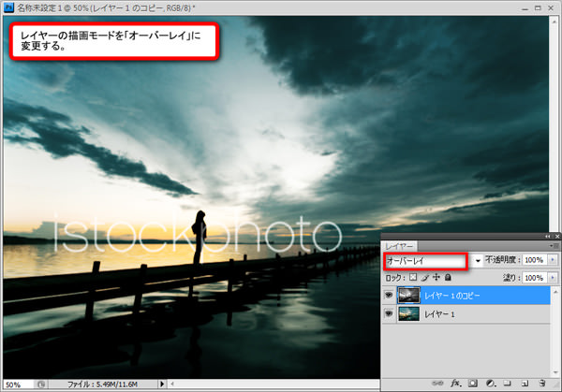Open the オーバーレイ blend mode dropdown

point(478,259)
